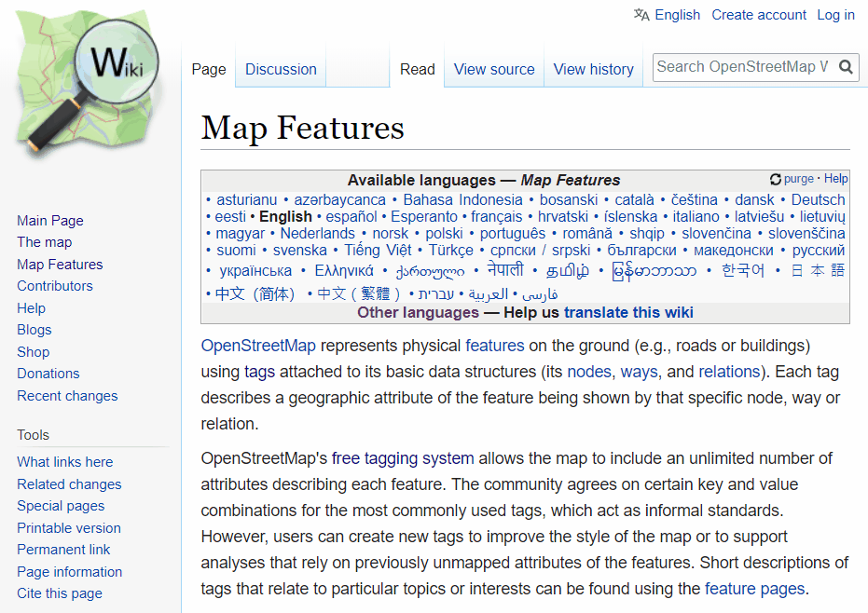
Task: Click Cite this page under Tools
Action: click(x=59, y=593)
